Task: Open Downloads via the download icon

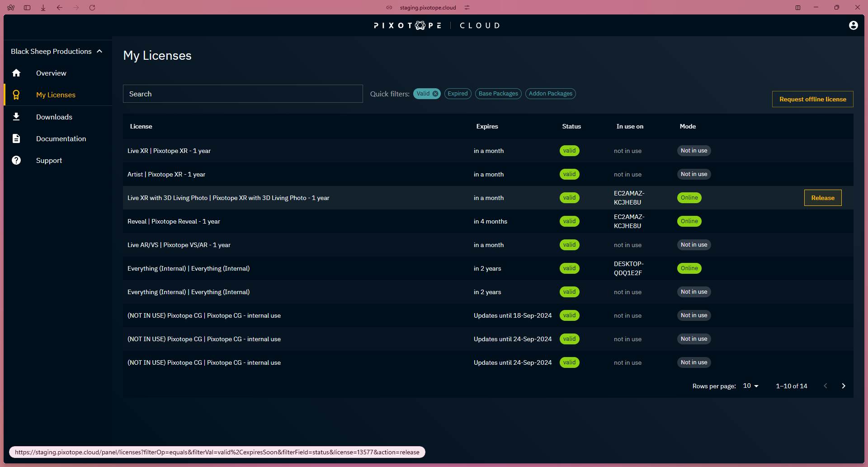Action: point(16,117)
